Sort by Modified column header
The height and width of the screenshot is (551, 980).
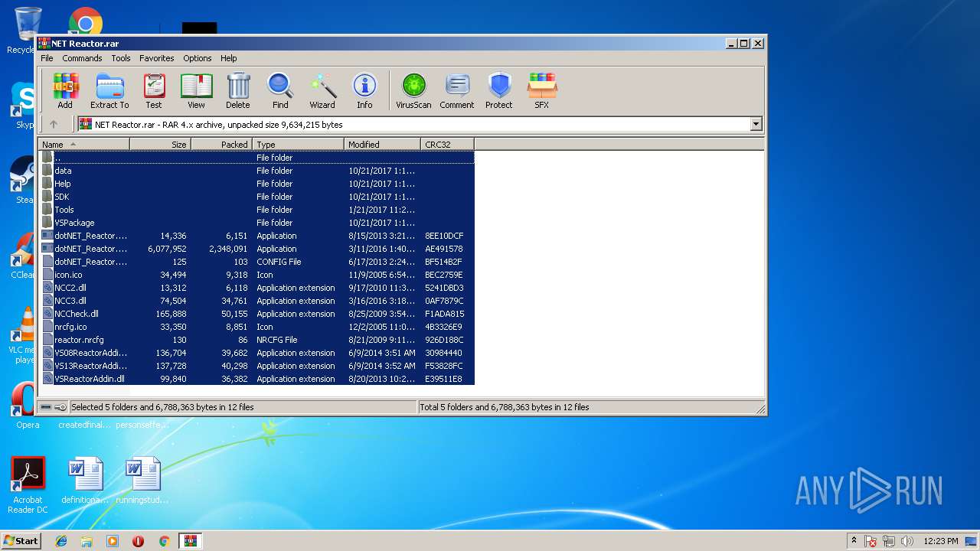[x=382, y=144]
